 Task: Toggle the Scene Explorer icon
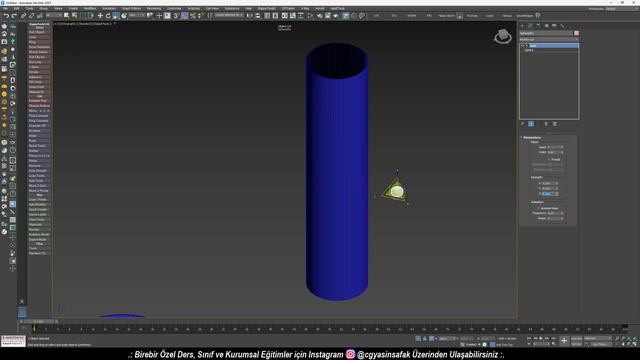(x=267, y=16)
